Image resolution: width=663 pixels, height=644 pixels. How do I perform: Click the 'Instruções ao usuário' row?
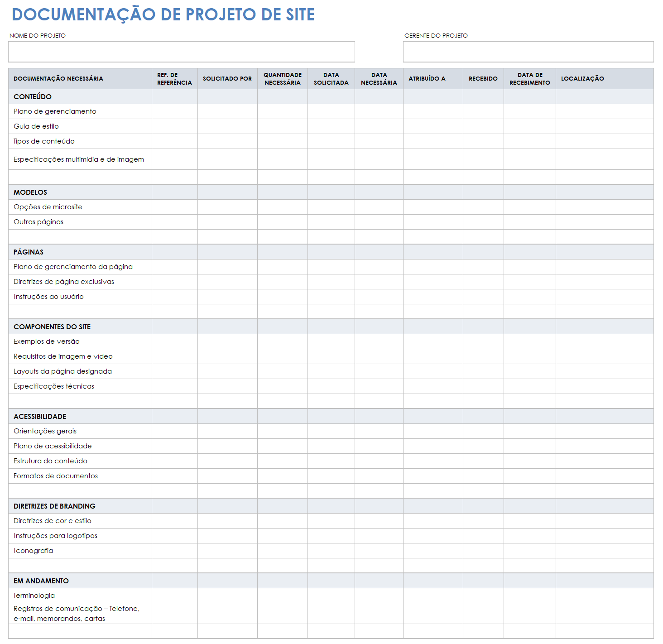pyautogui.click(x=331, y=297)
